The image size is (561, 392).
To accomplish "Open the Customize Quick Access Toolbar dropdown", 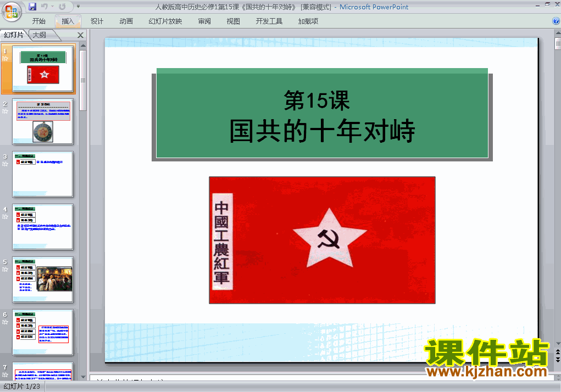I will pos(79,7).
